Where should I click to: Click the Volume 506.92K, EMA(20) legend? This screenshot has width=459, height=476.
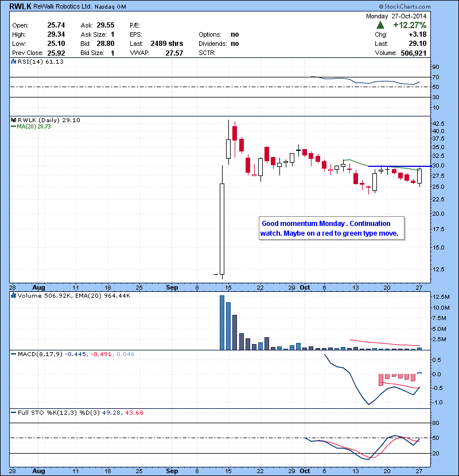[74, 295]
